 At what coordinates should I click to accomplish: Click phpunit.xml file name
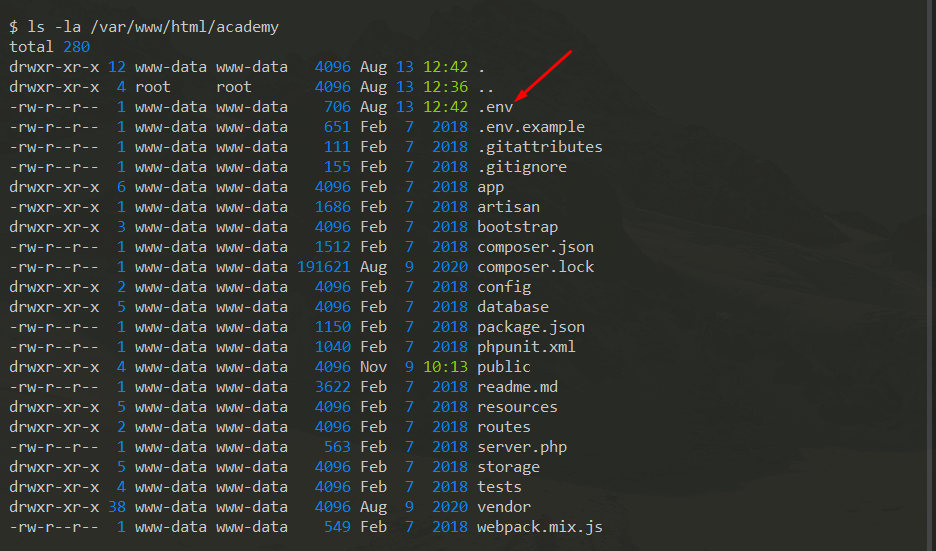click(526, 347)
